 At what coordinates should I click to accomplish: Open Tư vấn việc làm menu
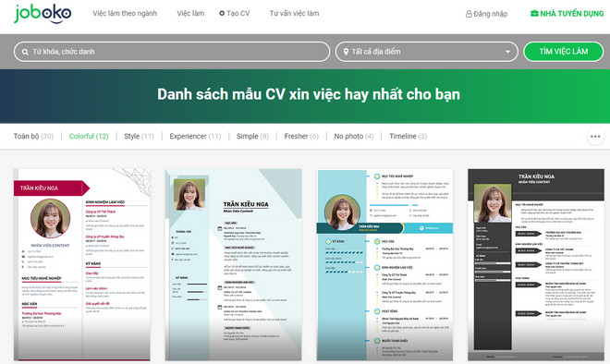pos(294,13)
